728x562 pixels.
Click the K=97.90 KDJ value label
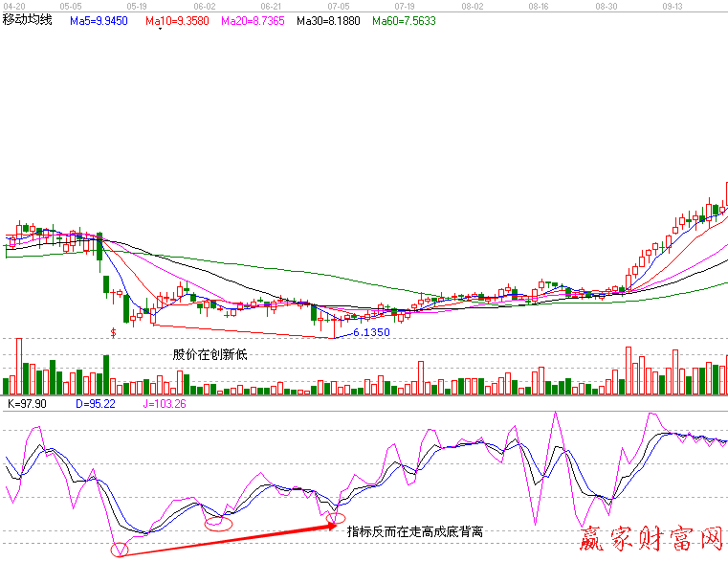pos(28,405)
